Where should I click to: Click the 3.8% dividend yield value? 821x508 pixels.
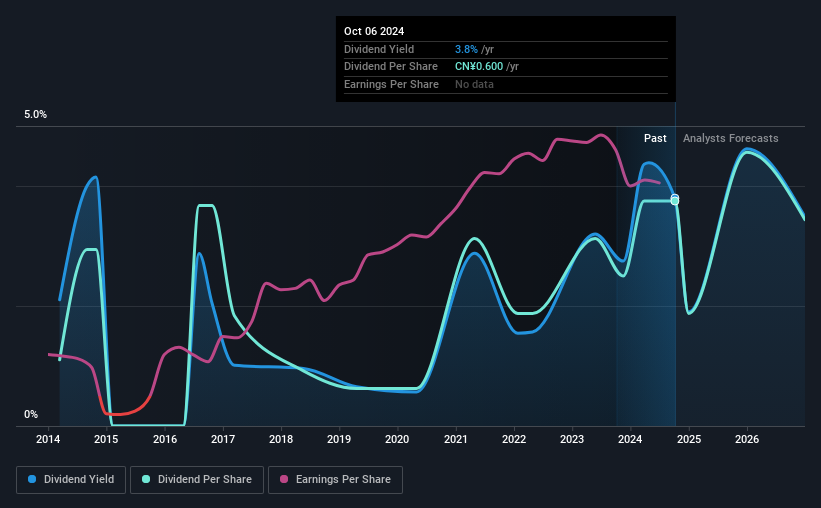[x=466, y=49]
